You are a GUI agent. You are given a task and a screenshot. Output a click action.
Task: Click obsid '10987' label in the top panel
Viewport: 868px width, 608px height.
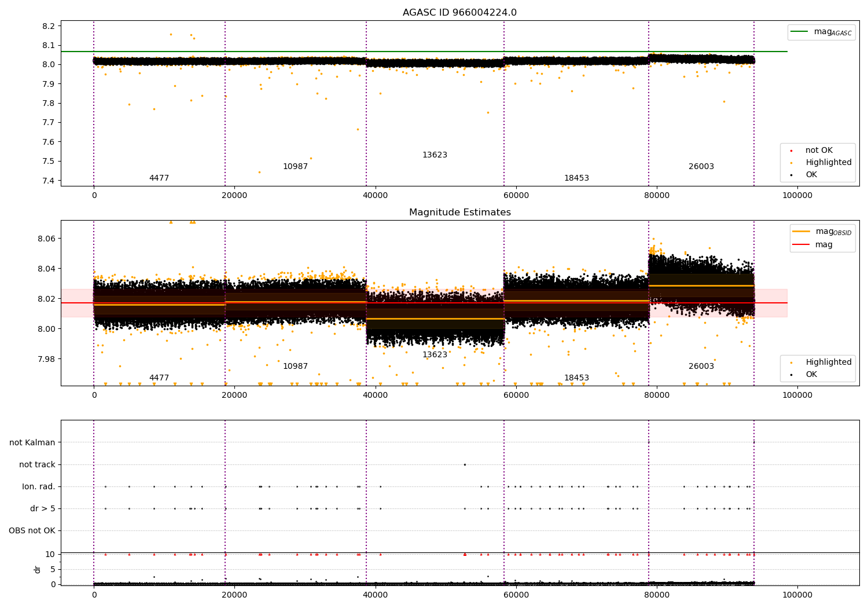(295, 167)
